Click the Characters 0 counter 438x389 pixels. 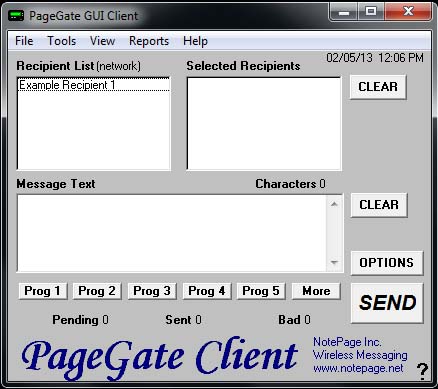tap(290, 184)
